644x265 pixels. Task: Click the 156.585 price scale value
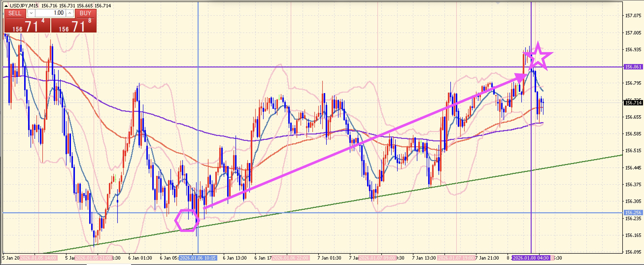[633, 134]
